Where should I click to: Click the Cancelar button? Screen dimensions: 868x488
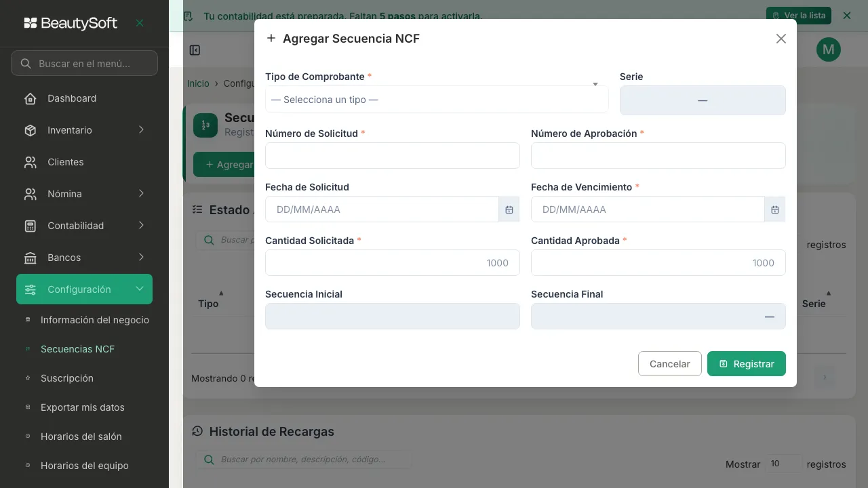[x=669, y=363]
